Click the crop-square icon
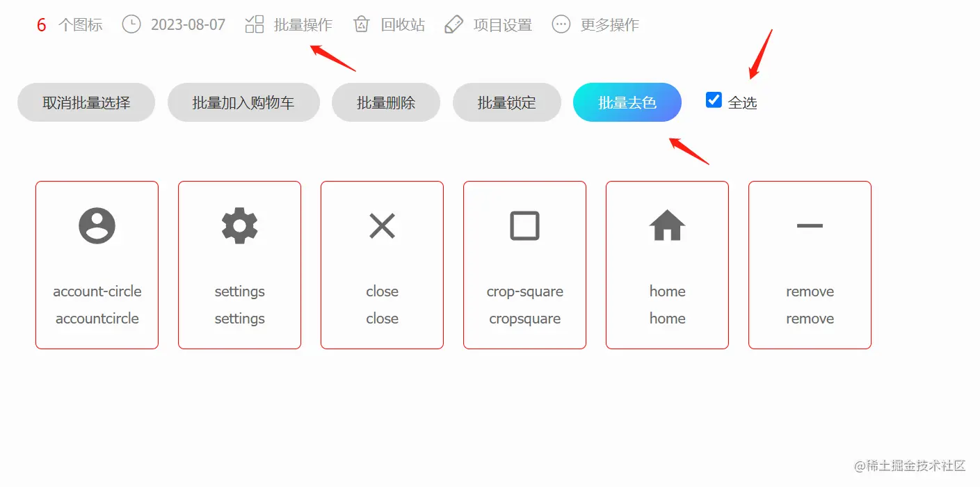 click(x=524, y=226)
